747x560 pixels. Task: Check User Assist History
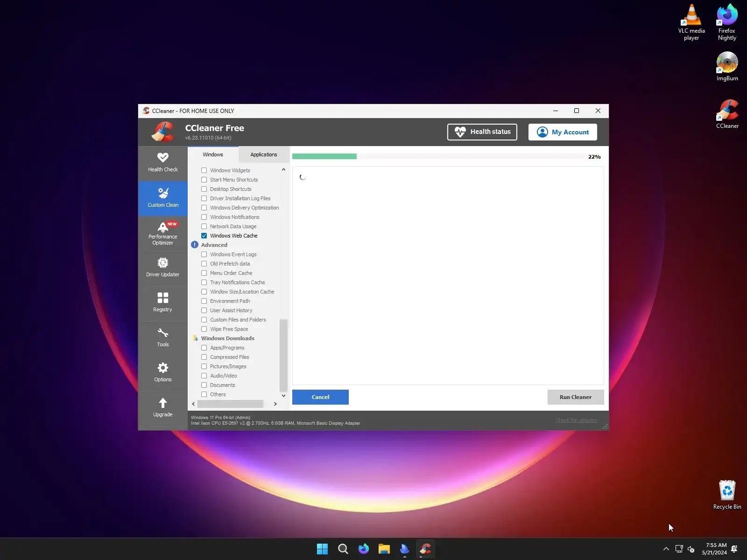tap(204, 310)
